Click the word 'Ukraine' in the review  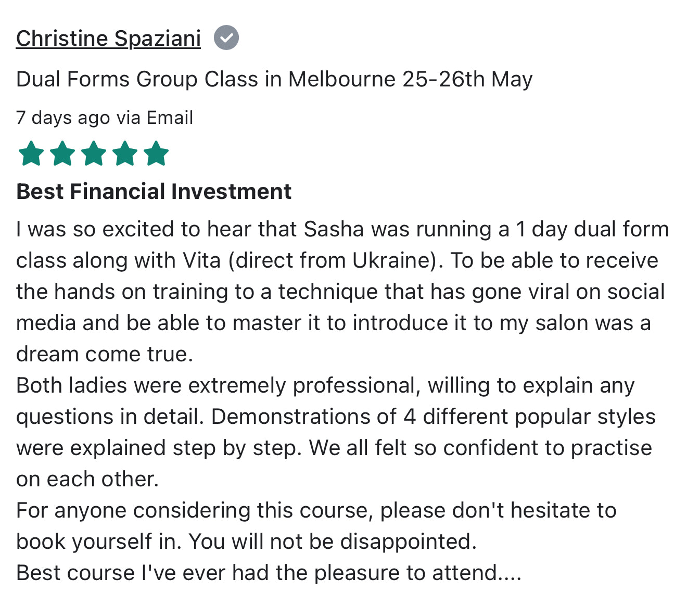[392, 260]
